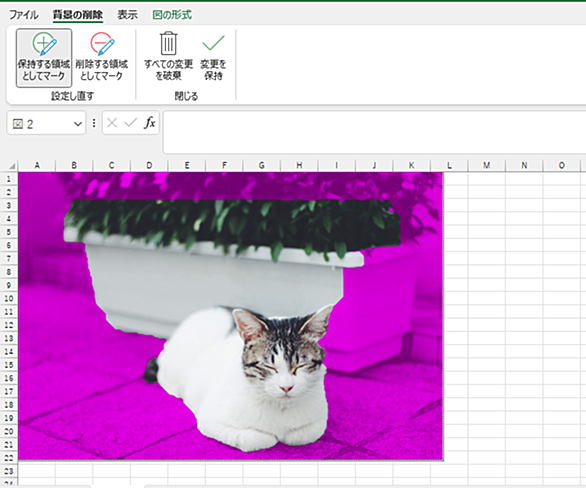Expand the Name Box dropdown arrow

(78, 124)
